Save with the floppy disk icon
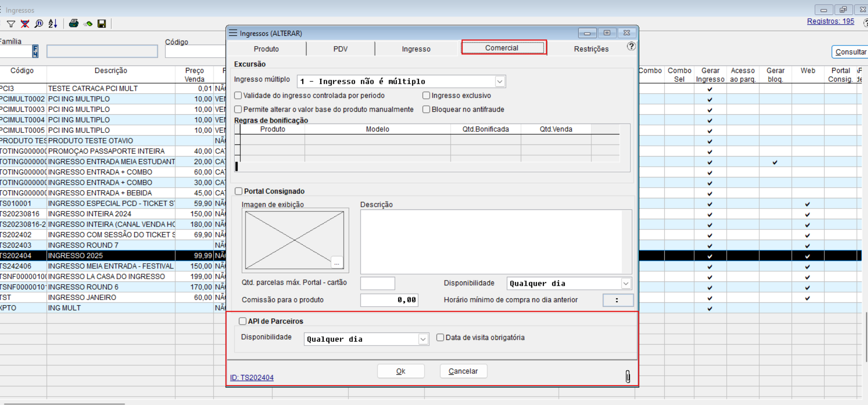Viewport: 868px width, 405px height. click(102, 24)
